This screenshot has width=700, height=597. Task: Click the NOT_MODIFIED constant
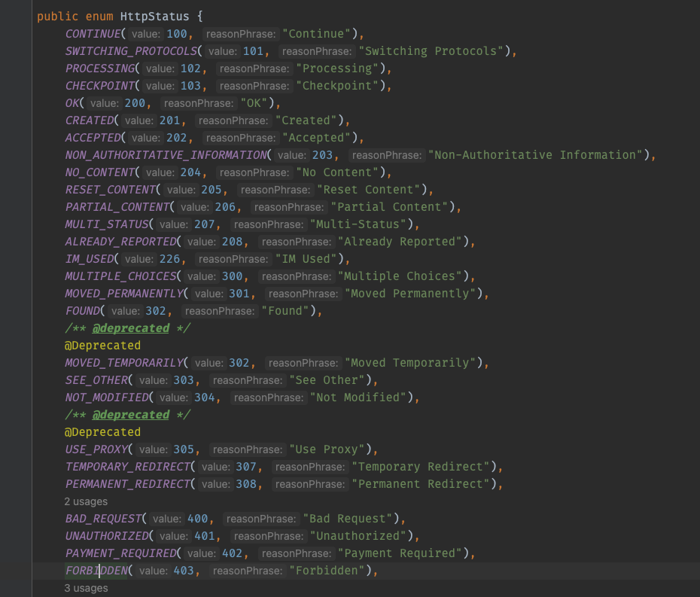tap(107, 397)
